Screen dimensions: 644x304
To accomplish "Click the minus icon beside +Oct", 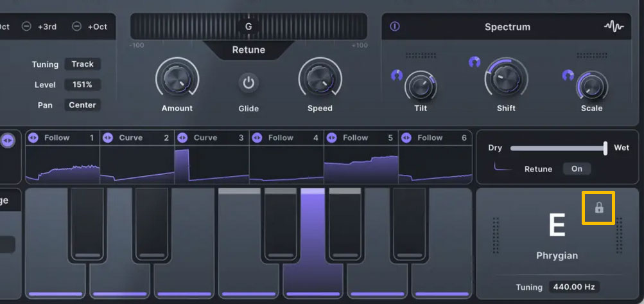I will point(76,26).
